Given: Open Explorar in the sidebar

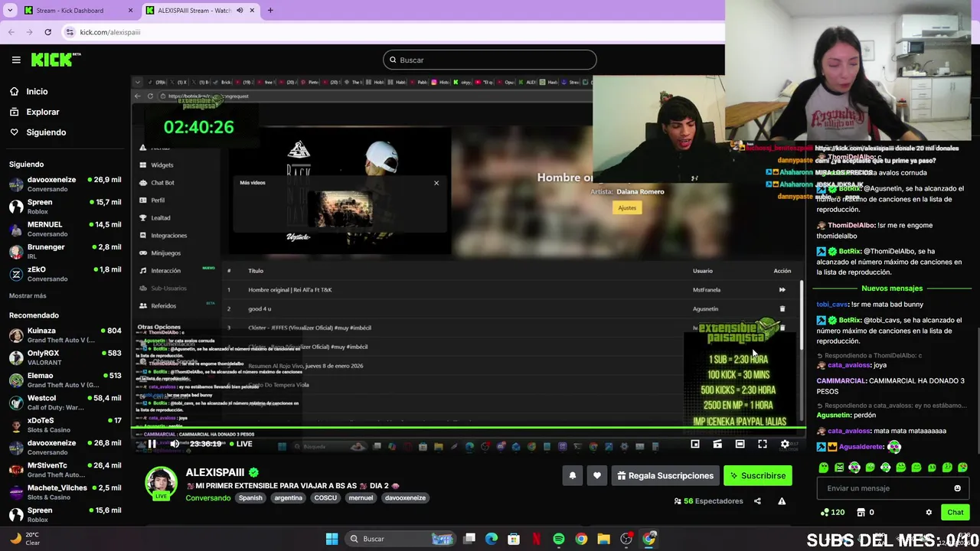Looking at the screenshot, I should coord(43,112).
